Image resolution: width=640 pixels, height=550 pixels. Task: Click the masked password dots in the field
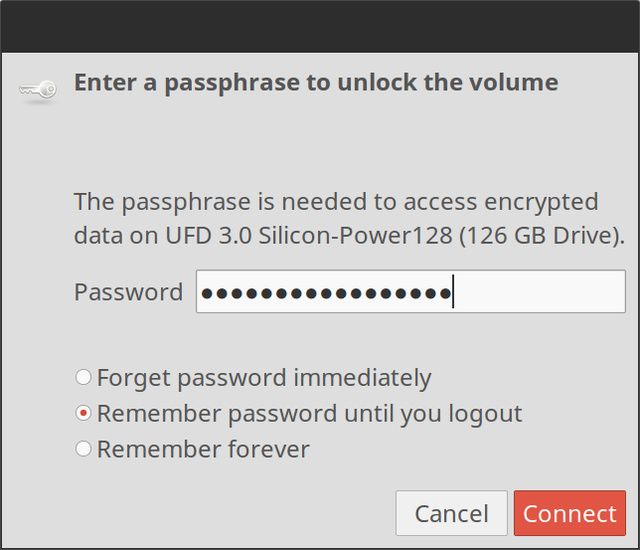pyautogui.click(x=325, y=294)
